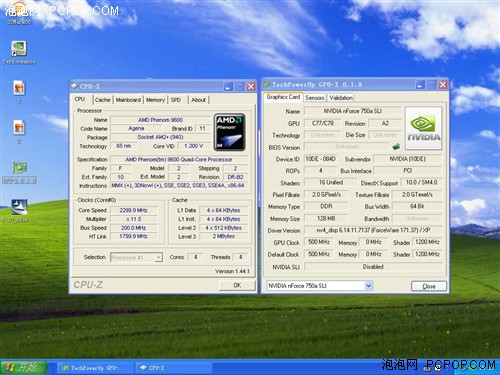This screenshot has height=375, width=500.
Task: Click the processor name AMD Phenom 9600
Action: point(160,120)
